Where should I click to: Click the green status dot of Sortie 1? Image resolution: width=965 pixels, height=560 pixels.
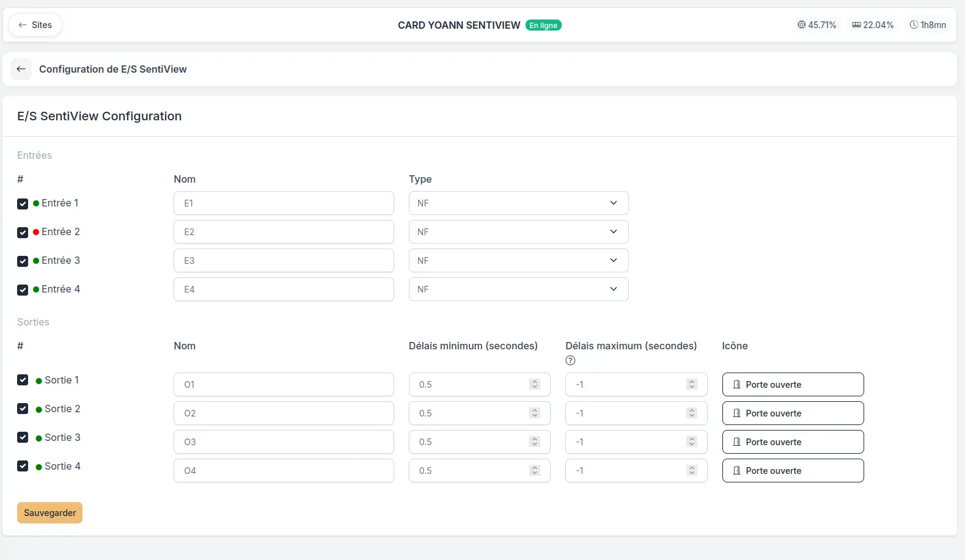coord(39,380)
